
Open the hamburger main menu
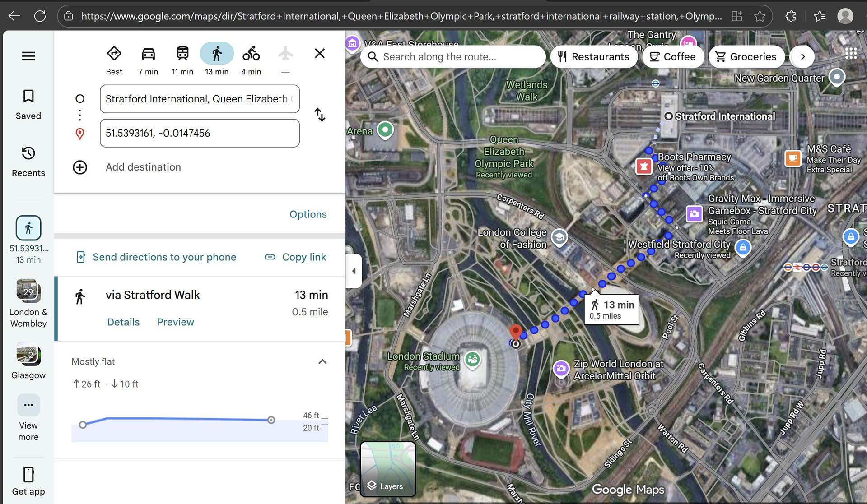(x=28, y=56)
